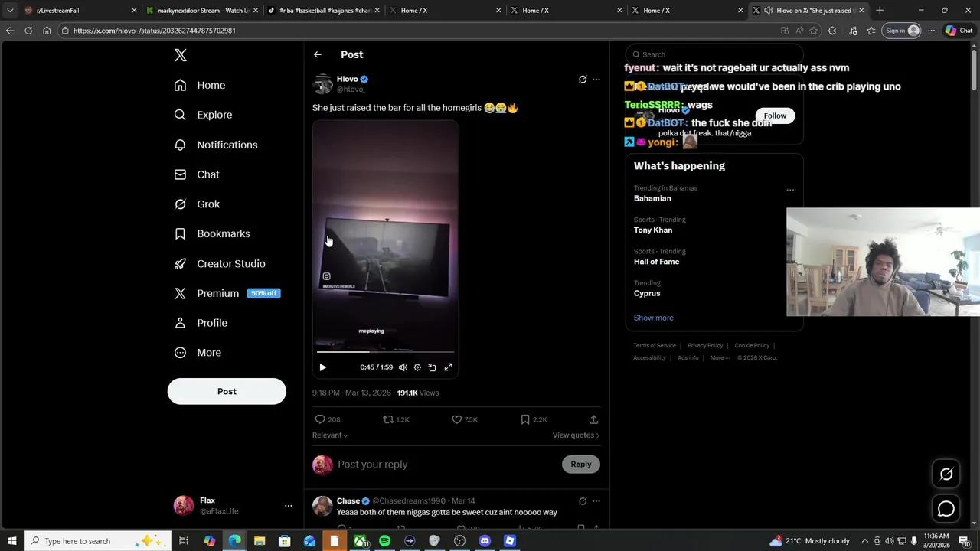Image resolution: width=980 pixels, height=551 pixels.
Task: Play the video in the post
Action: (322, 367)
